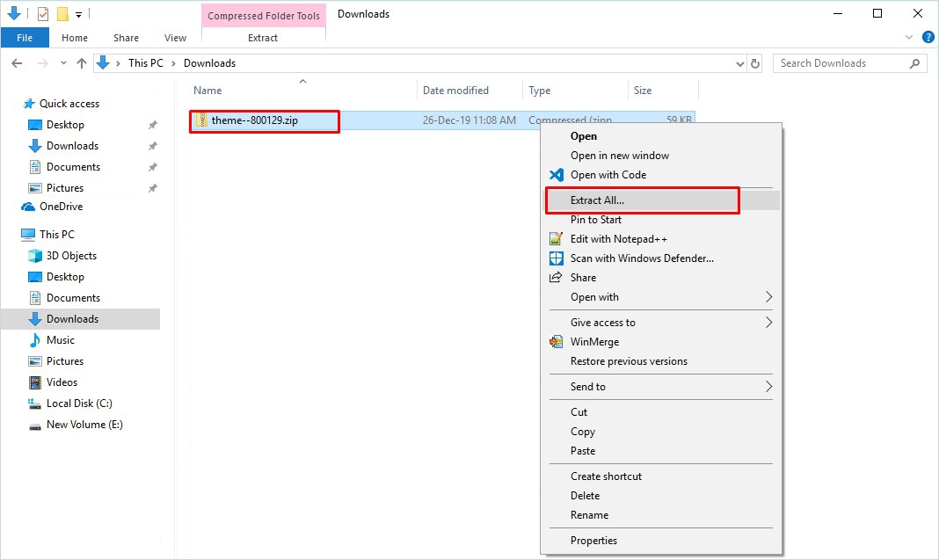Open OneDrive in the navigation pane
Screen dimensions: 939x560
point(61,207)
